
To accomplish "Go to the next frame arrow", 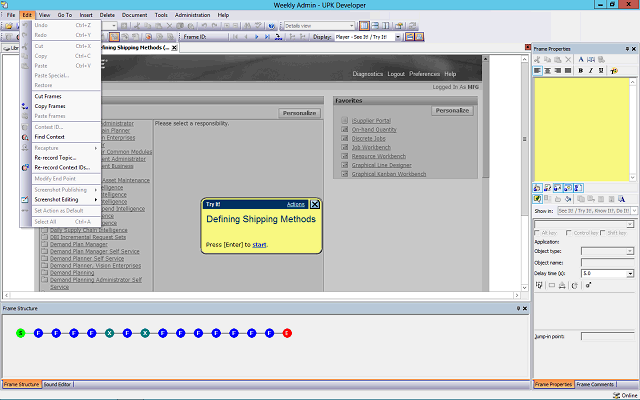I will tap(256, 37).
